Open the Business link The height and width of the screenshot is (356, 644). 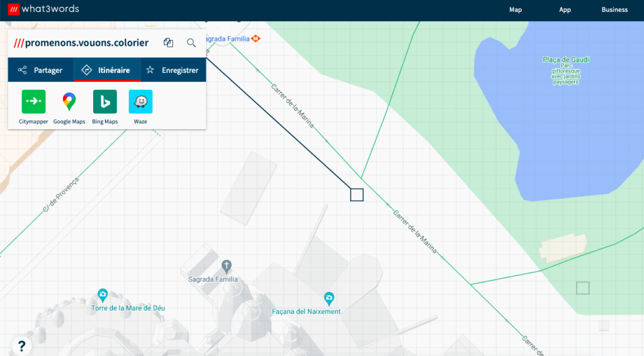614,9
